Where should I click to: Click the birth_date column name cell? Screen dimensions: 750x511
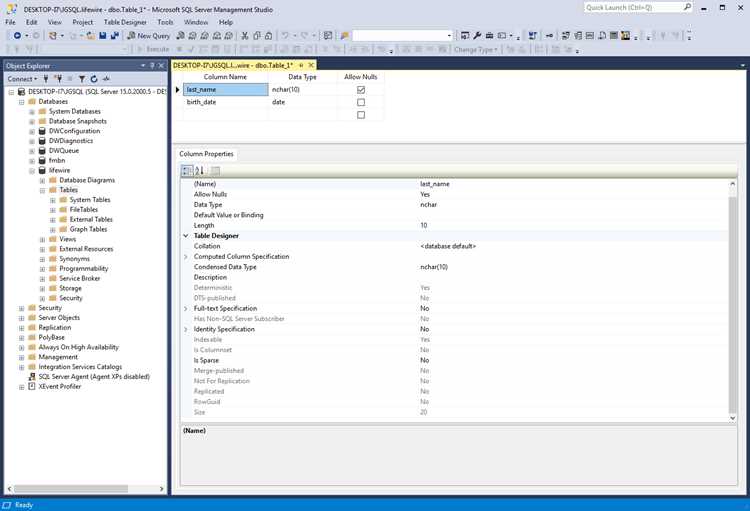[225, 102]
